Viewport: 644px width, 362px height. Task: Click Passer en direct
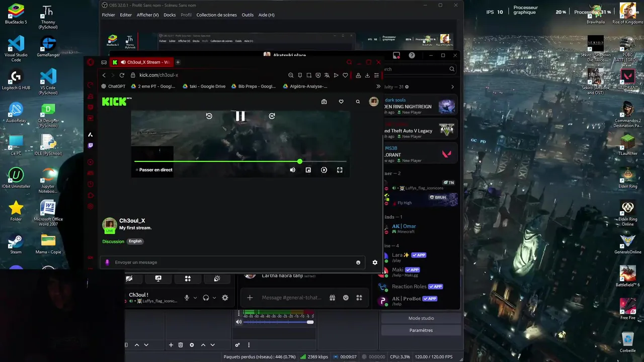point(155,170)
